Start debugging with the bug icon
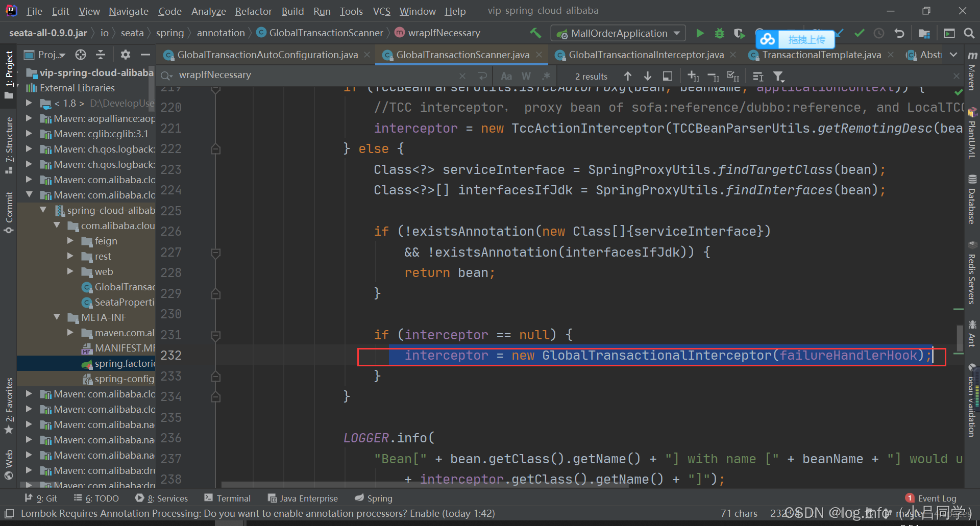 [x=720, y=33]
